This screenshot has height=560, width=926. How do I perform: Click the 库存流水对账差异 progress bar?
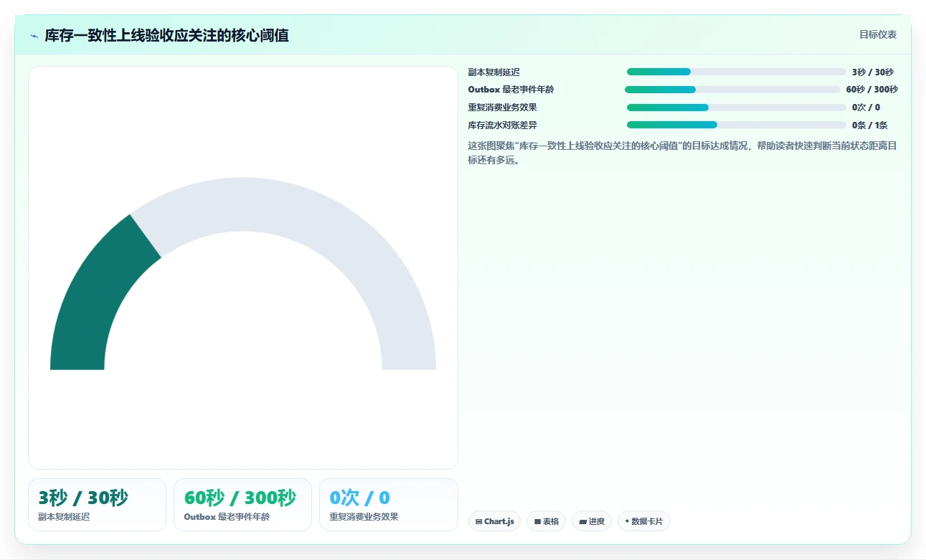[737, 125]
